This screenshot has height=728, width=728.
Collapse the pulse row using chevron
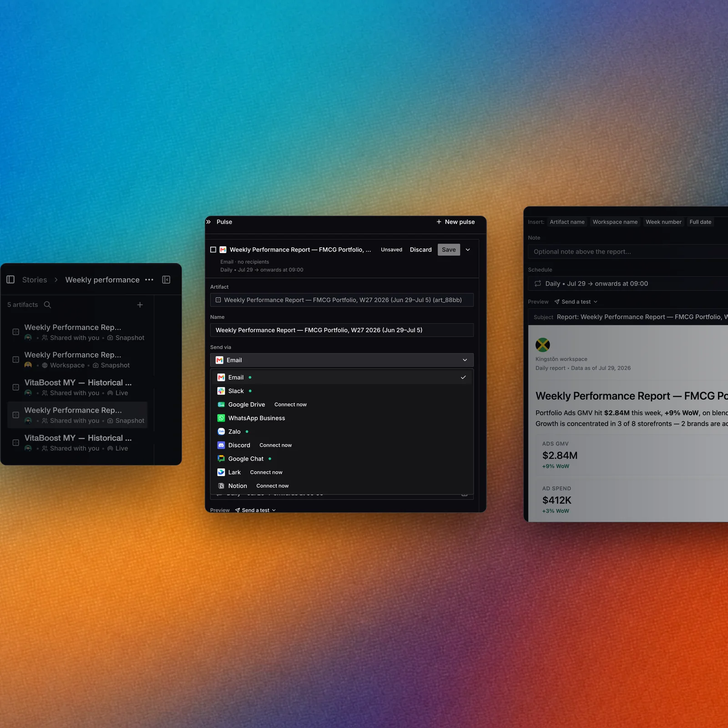click(468, 250)
